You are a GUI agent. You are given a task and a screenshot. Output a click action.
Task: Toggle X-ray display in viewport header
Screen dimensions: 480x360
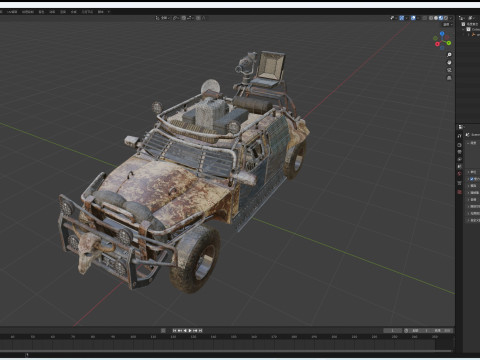click(x=424, y=18)
